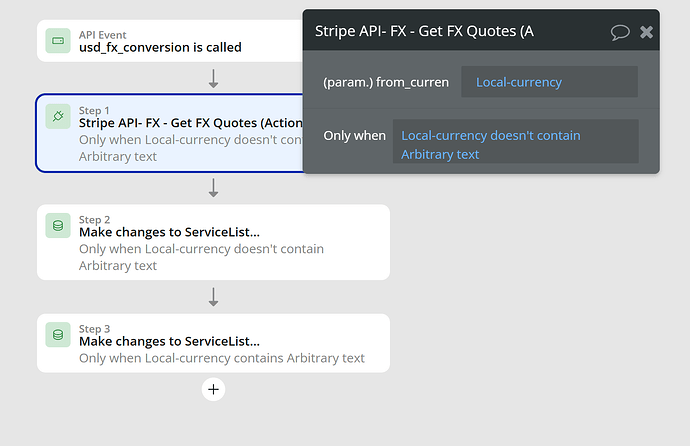The height and width of the screenshot is (446, 690).
Task: Click the Local-currency doesn't contain link text
Action: tap(491, 135)
